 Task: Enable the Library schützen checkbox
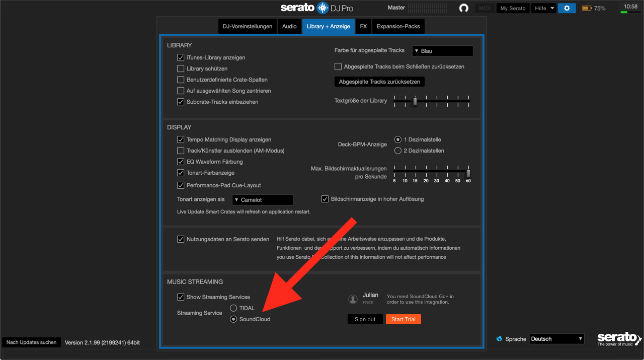click(x=181, y=68)
